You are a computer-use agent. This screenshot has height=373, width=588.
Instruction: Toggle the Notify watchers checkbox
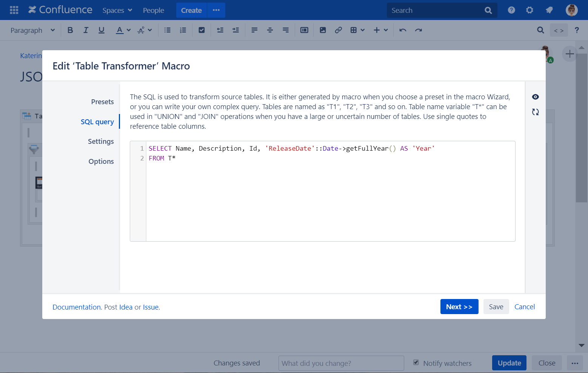coord(416,362)
